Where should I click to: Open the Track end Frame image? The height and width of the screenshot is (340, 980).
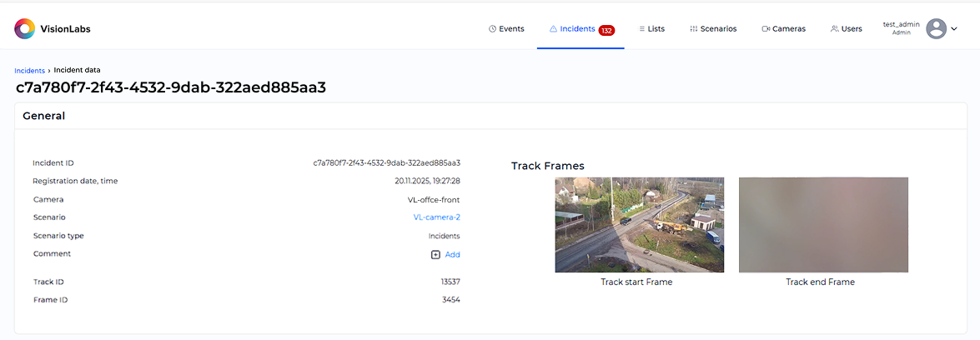pos(823,225)
